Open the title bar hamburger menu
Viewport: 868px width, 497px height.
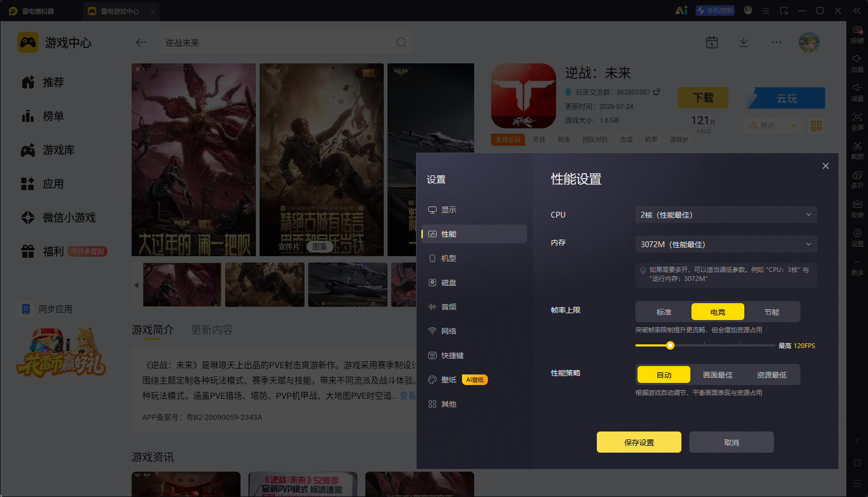click(766, 11)
